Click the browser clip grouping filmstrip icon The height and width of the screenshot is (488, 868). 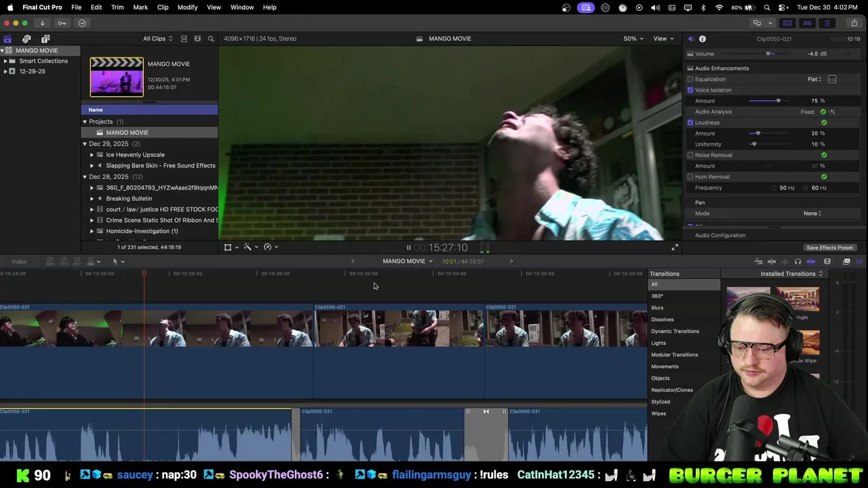(x=197, y=39)
